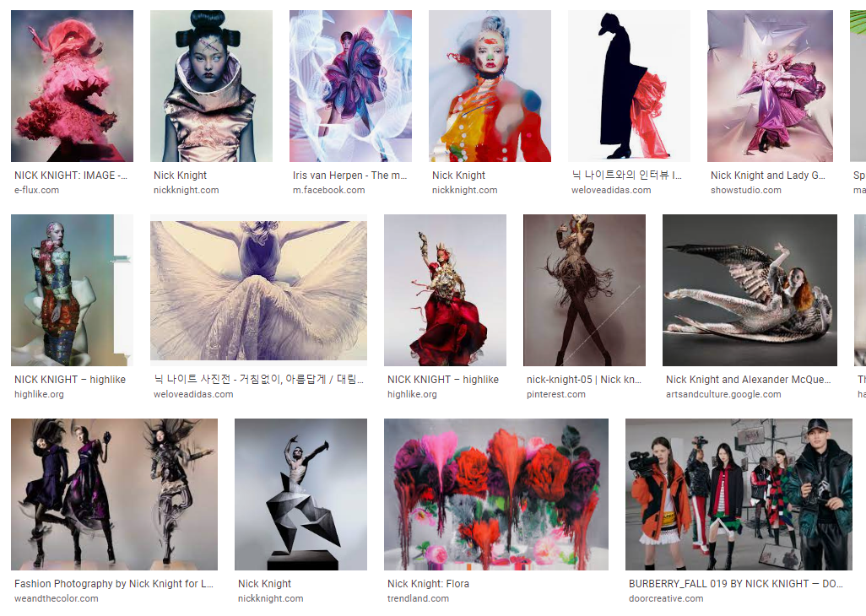Open the geometric black sculpture dancer thumbnail
This screenshot has height=616, width=866.
(300, 494)
